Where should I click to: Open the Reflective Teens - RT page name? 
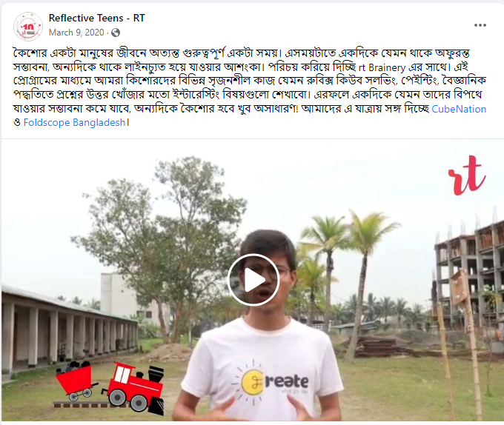pyautogui.click(x=97, y=18)
